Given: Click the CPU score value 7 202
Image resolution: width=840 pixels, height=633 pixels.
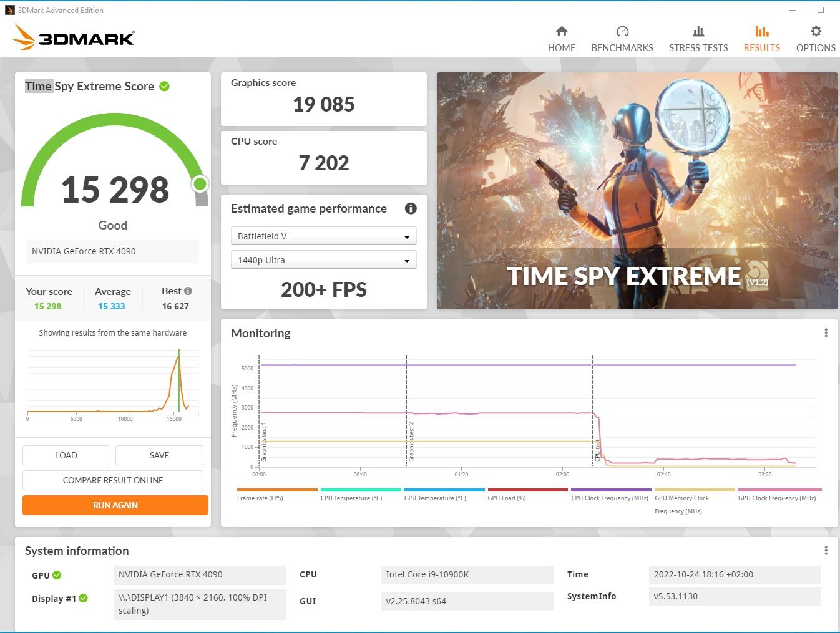Looking at the screenshot, I should (324, 163).
